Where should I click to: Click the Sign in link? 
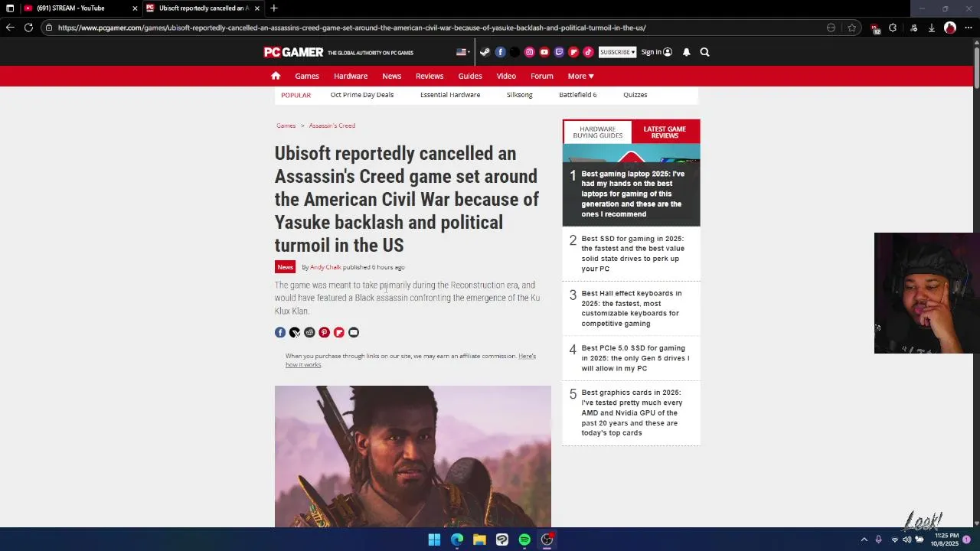point(656,52)
